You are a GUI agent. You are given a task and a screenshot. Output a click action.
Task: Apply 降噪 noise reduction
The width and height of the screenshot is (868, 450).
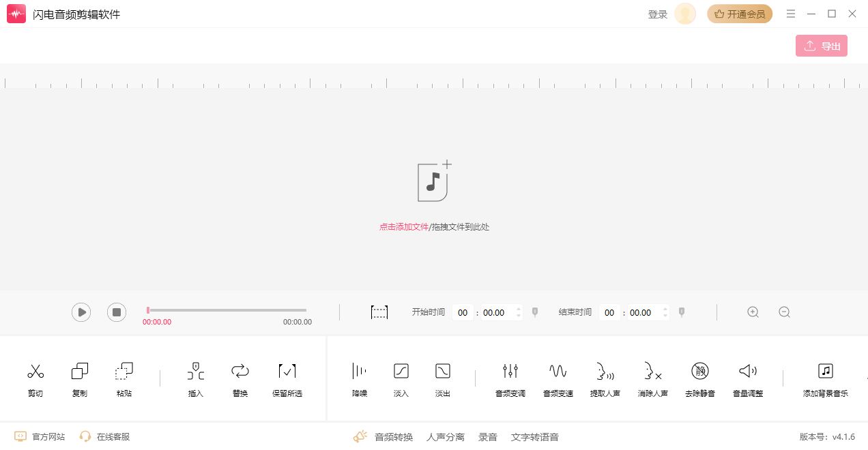click(x=359, y=378)
